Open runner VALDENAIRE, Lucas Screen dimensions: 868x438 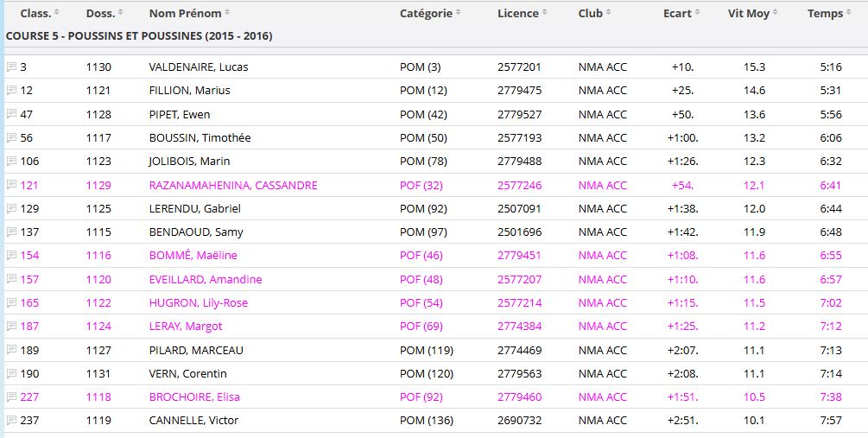pyautogui.click(x=198, y=67)
